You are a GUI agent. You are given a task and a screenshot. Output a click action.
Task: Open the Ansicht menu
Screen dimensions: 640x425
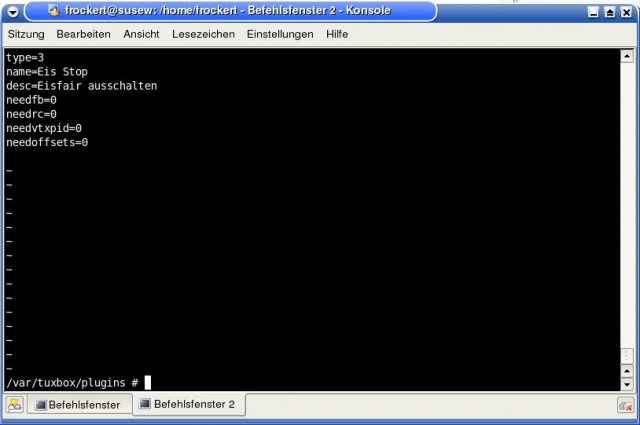click(141, 34)
